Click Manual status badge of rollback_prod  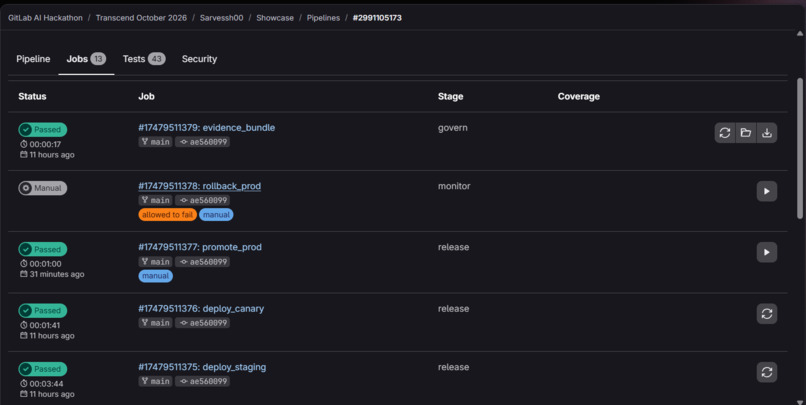(x=43, y=188)
